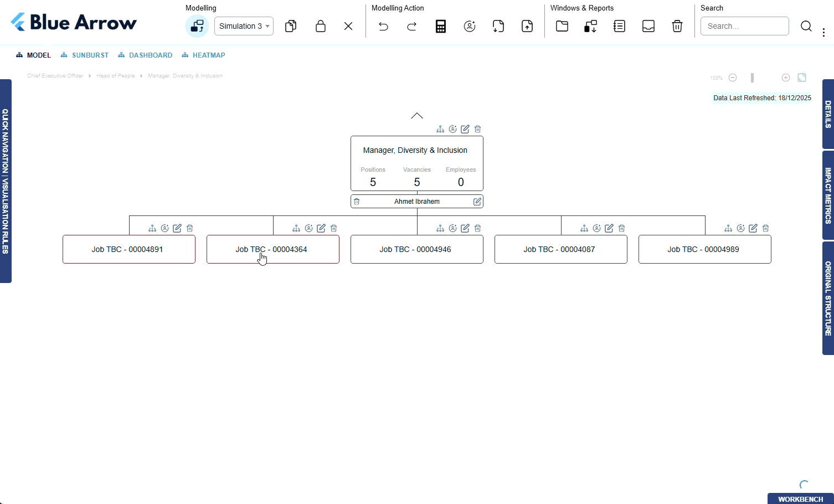
Task: Adjust the zoom level slider
Action: coord(752,78)
